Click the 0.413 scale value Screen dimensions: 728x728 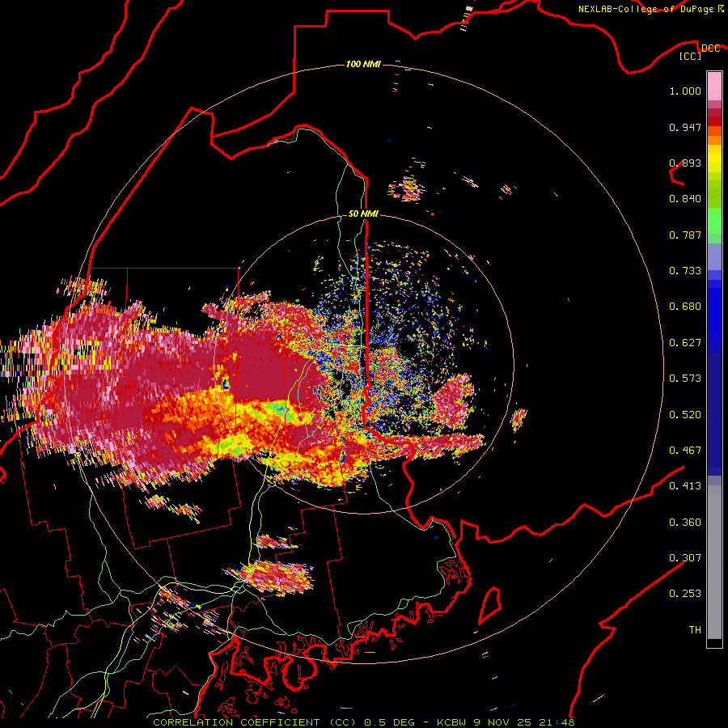pos(685,486)
